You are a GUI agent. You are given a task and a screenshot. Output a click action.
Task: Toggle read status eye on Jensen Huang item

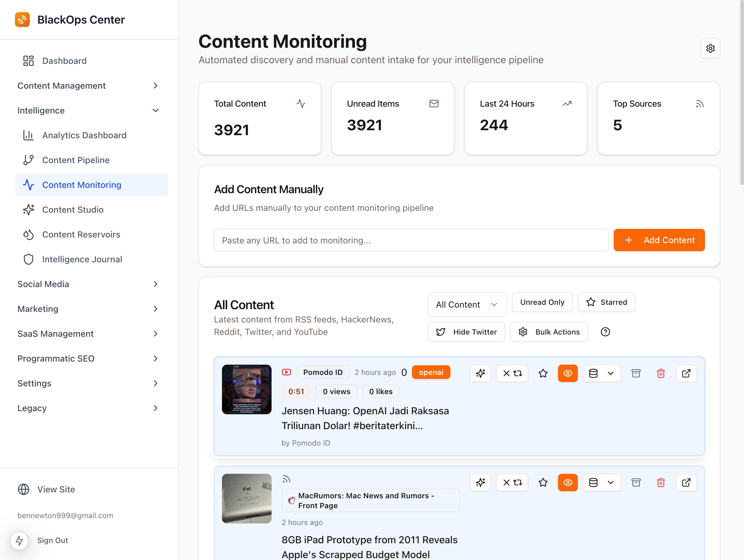pos(567,373)
